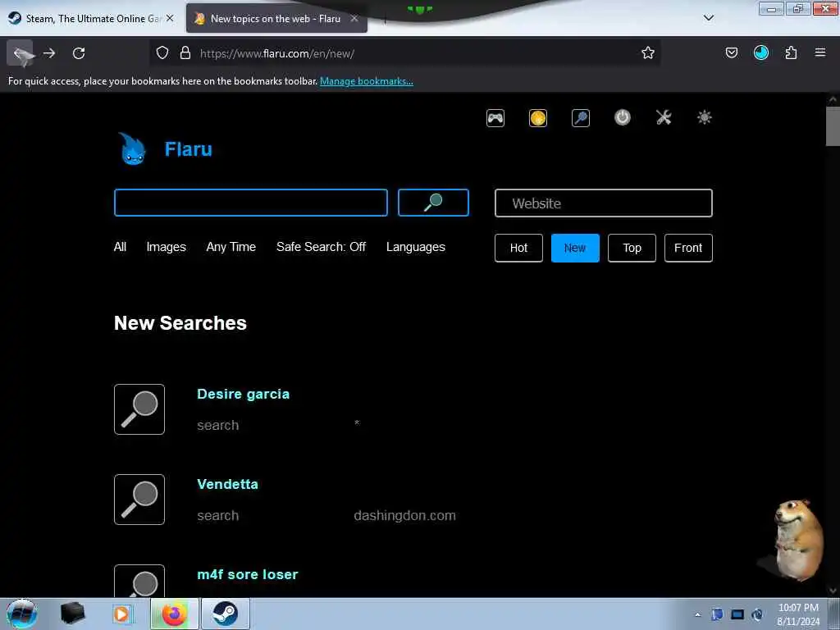Click the taskbar clock showing 10:07 PM
840x630 pixels.
click(798, 614)
